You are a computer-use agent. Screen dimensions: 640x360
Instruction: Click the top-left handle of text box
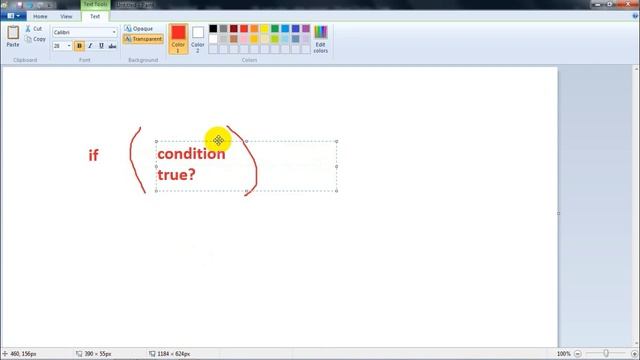tap(156, 141)
